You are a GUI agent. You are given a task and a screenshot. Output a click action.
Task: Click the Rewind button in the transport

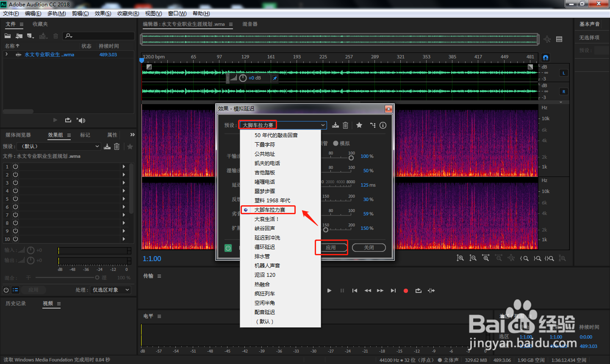tap(368, 290)
